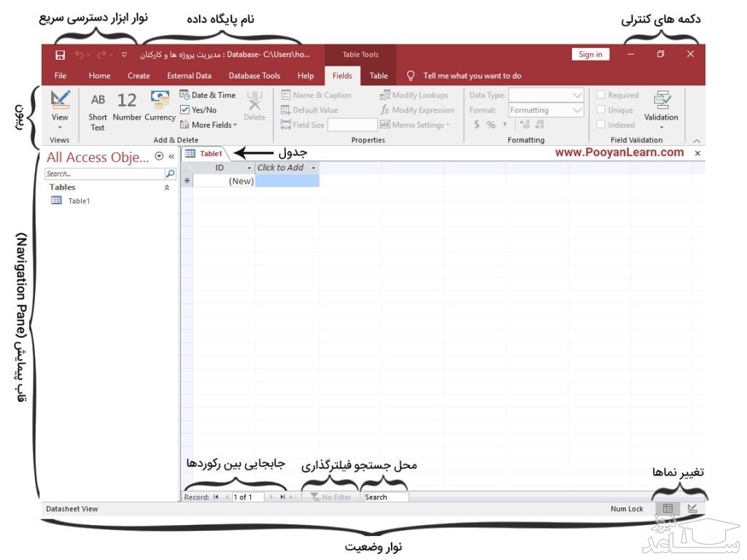The height and width of the screenshot is (560, 747).
Task: Click the record Search box at bottom
Action: click(x=384, y=497)
